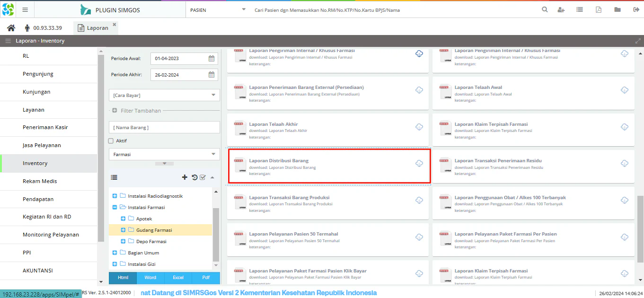Collapse the filter panel with small down arrow
Image resolution: width=644 pixels, height=298 pixels.
[x=164, y=164]
